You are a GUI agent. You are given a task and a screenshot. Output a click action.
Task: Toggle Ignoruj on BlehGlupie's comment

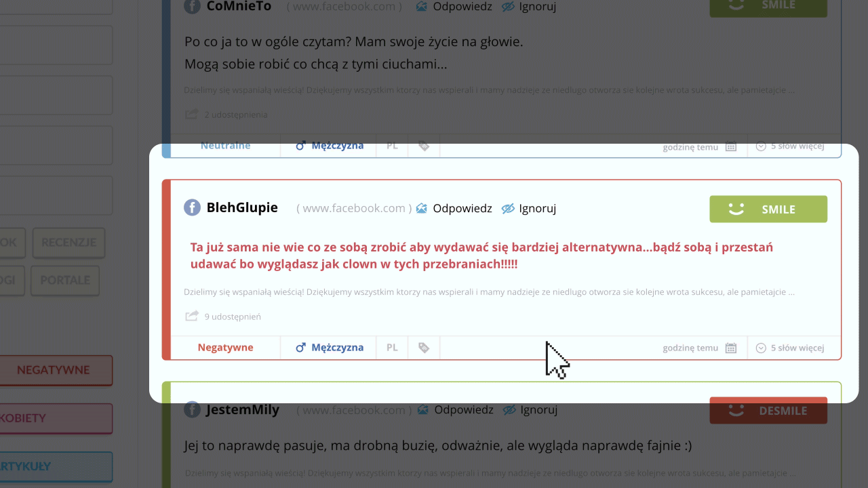click(529, 209)
